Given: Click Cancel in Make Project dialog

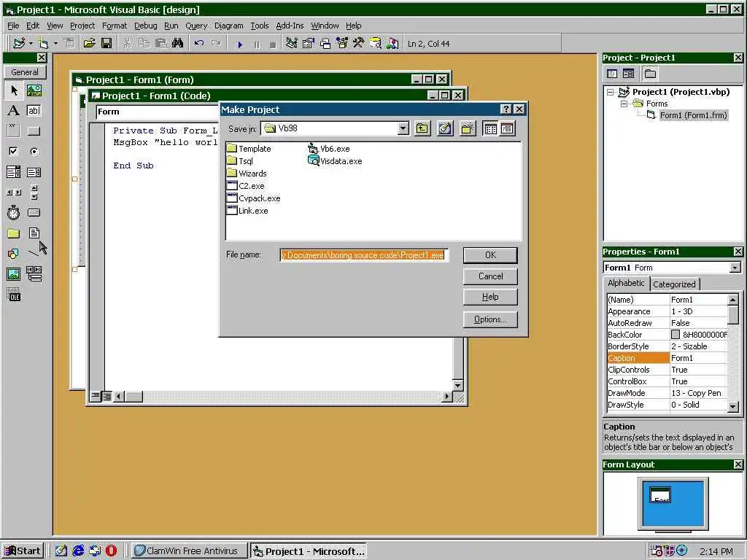Looking at the screenshot, I should [x=490, y=276].
